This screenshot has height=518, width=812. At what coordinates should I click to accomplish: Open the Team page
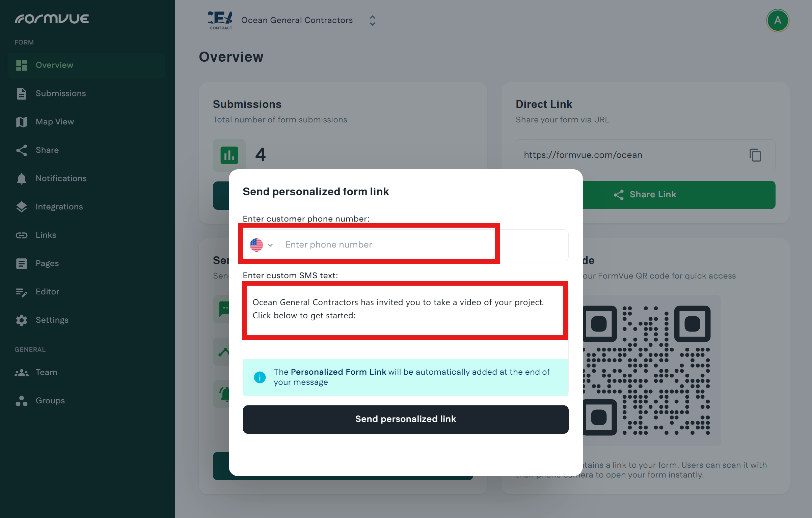point(47,372)
